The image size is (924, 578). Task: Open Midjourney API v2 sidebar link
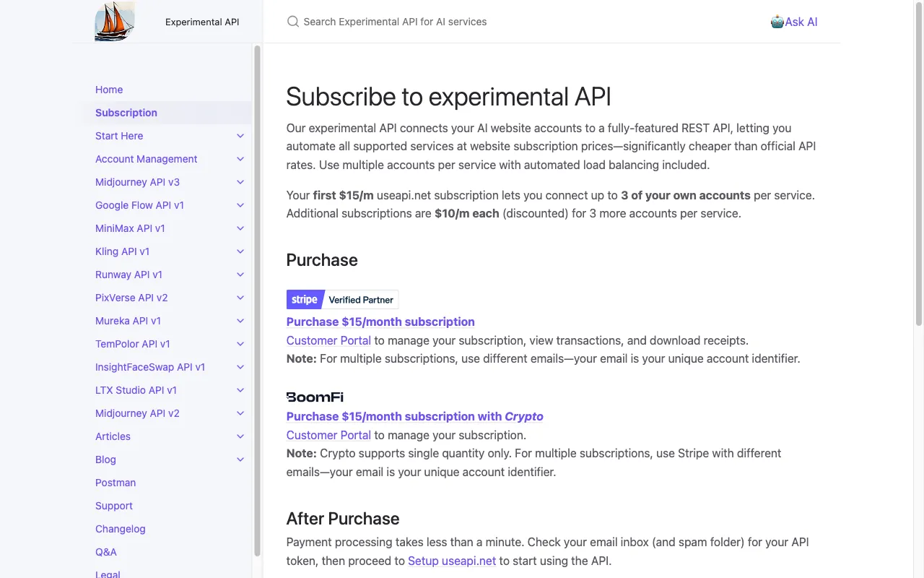pyautogui.click(x=137, y=413)
